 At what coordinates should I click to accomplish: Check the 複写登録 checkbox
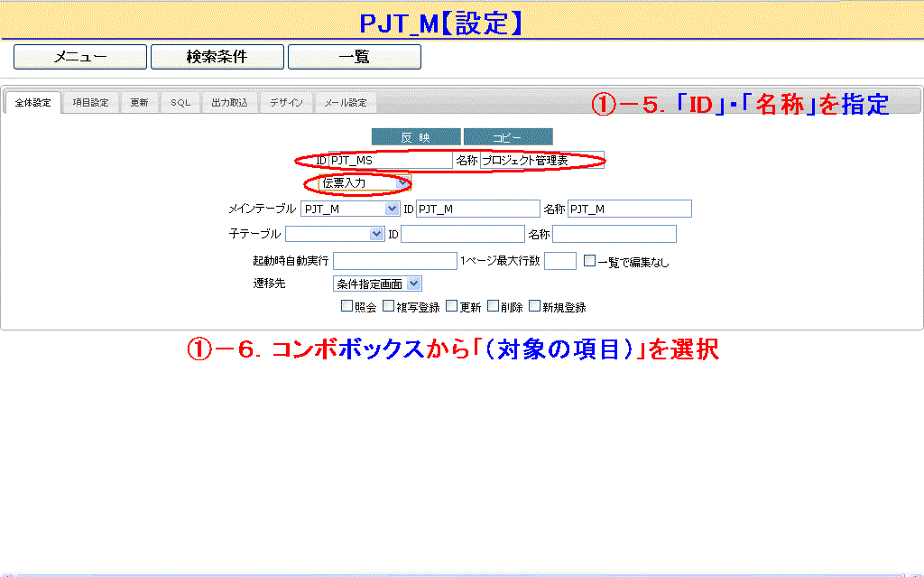388,306
